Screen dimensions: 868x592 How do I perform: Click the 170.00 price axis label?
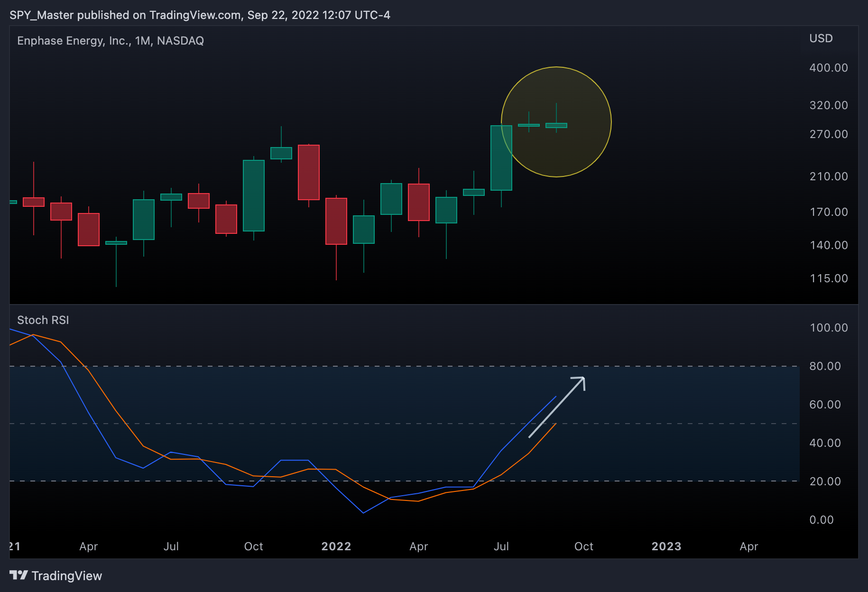pos(829,212)
